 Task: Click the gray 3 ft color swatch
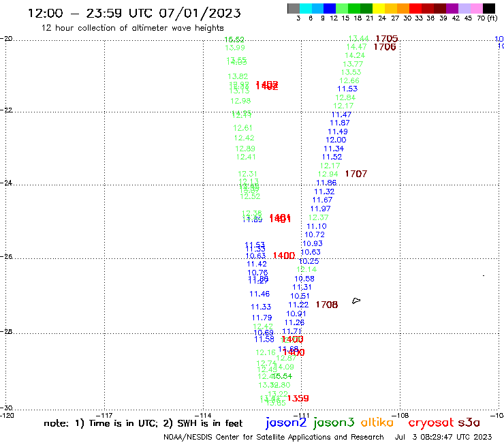294,8
